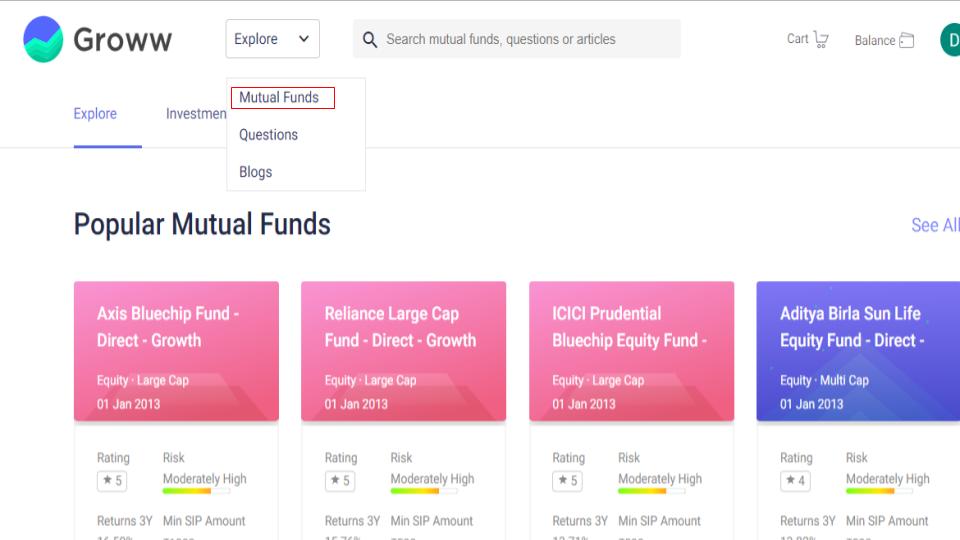Click the Popular Mutual Funds heading
This screenshot has width=960, height=540.
(202, 224)
